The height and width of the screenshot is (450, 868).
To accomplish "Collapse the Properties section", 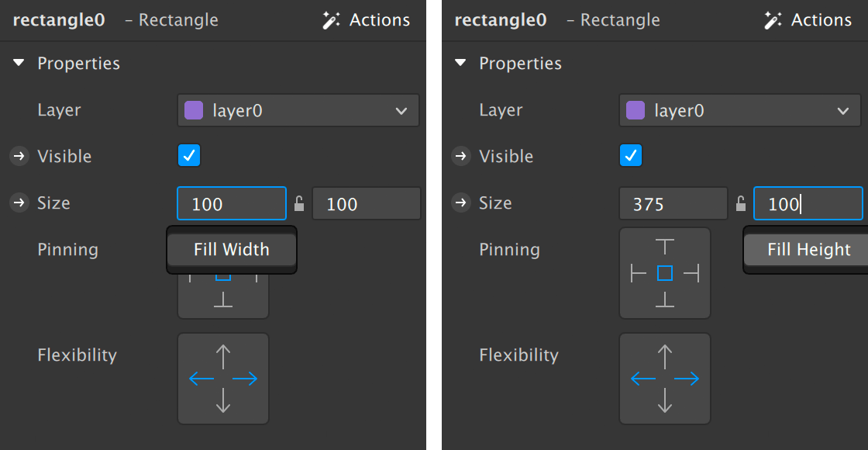I will coord(18,63).
